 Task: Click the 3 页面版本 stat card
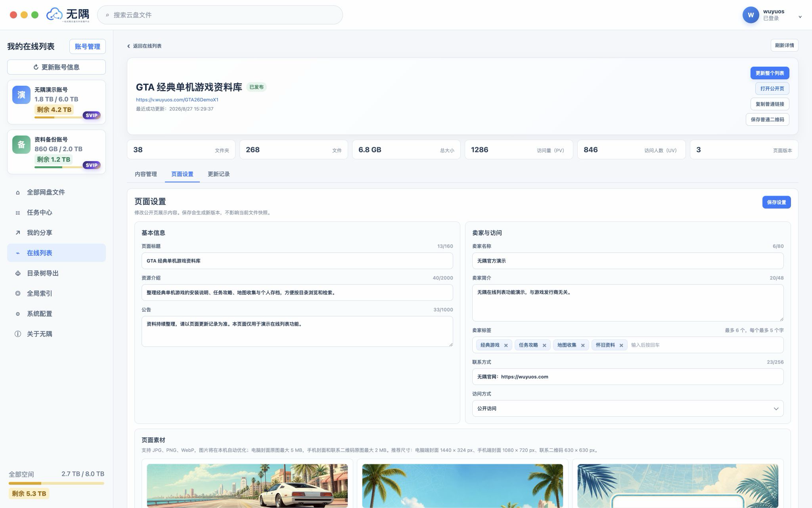(744, 150)
